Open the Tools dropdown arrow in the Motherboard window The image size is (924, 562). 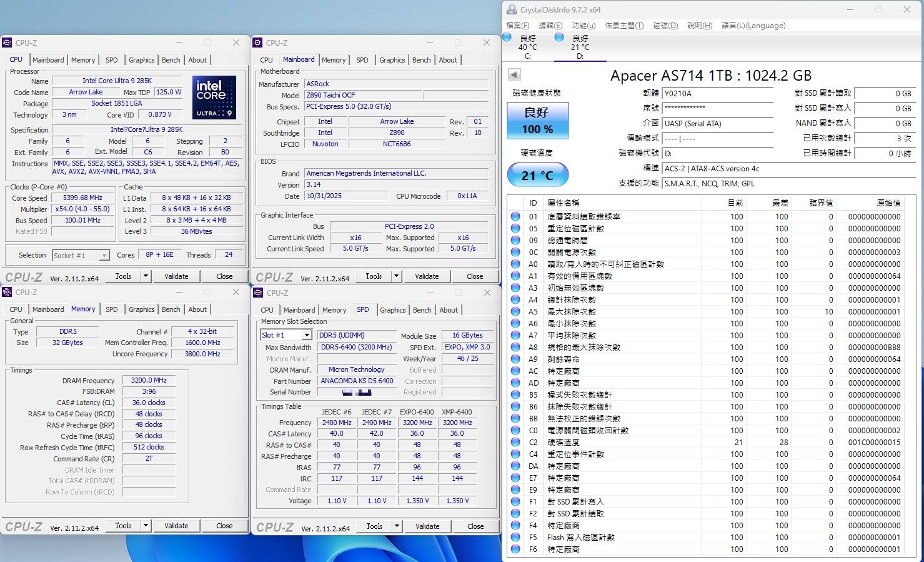point(396,276)
